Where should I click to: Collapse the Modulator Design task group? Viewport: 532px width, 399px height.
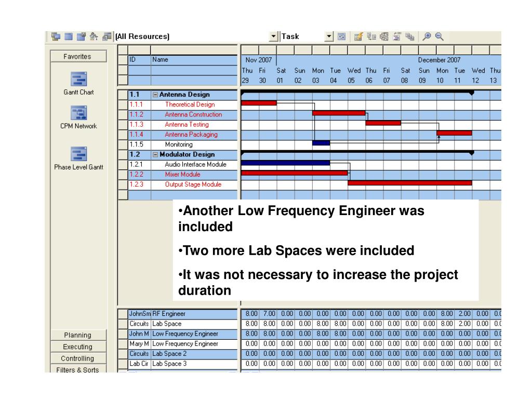[155, 155]
